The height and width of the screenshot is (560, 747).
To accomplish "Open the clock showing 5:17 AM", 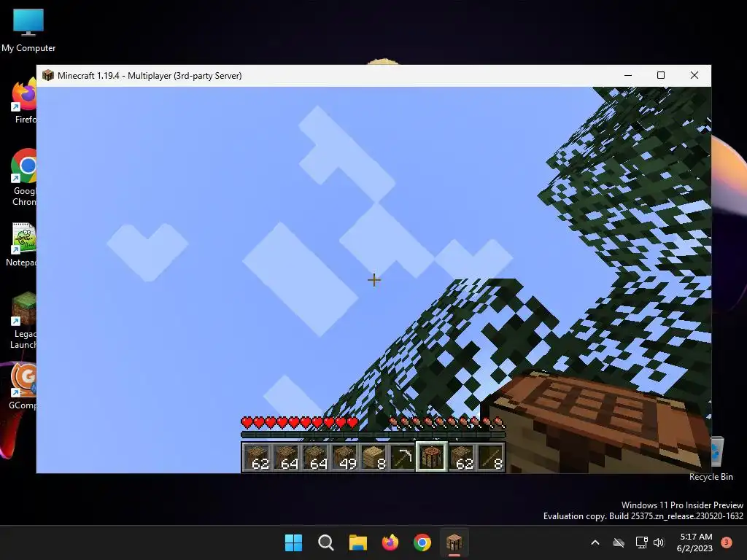I will pyautogui.click(x=694, y=542).
